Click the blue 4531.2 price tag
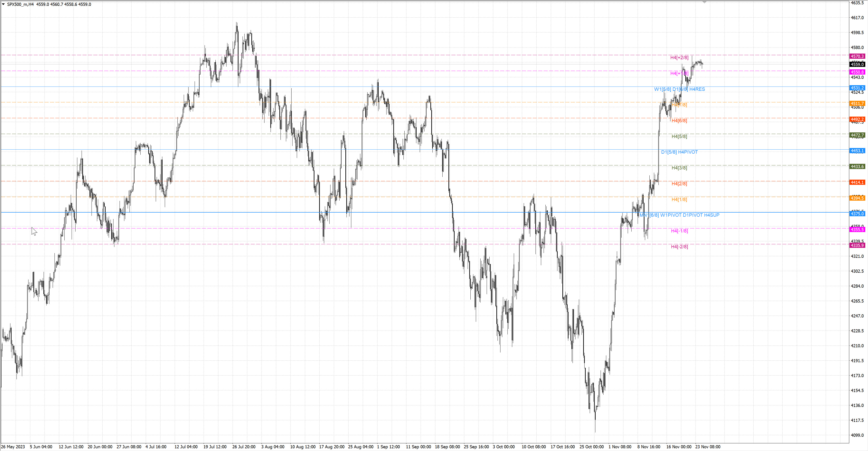Screen dimensions: 868x451 857,88
